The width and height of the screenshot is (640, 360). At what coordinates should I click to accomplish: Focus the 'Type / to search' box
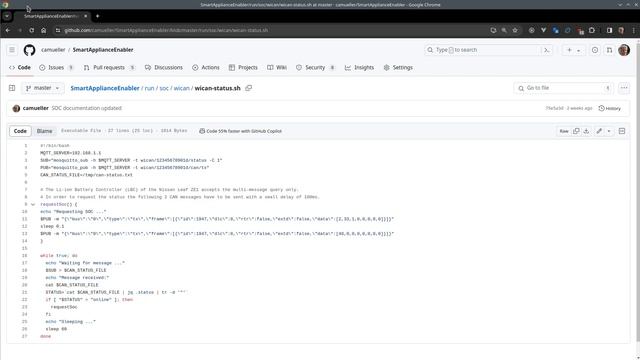point(483,50)
